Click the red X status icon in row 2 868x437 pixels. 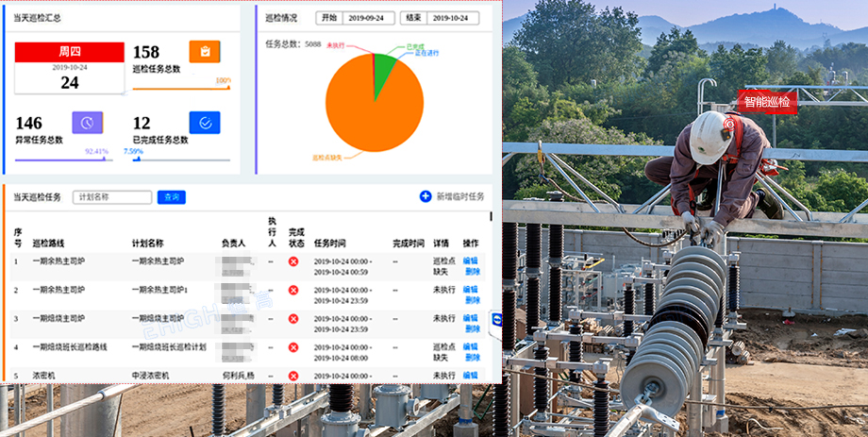293,290
